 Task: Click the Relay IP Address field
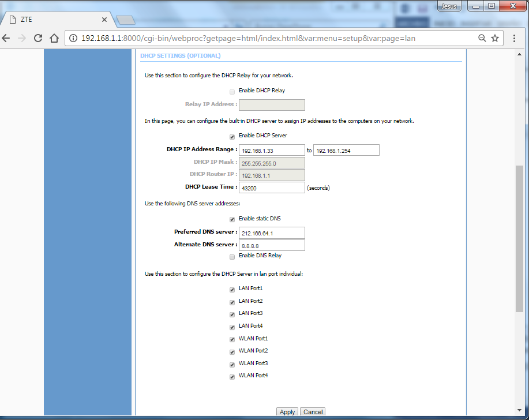point(272,105)
